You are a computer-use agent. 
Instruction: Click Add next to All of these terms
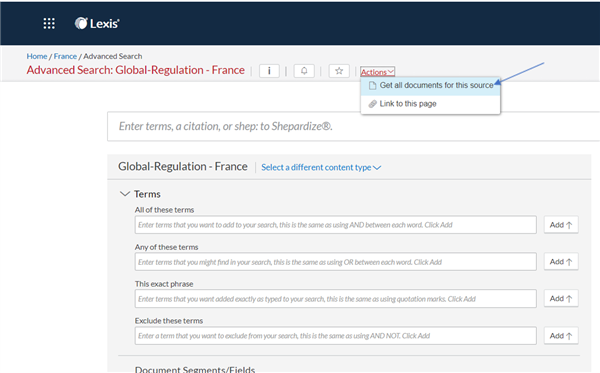561,225
